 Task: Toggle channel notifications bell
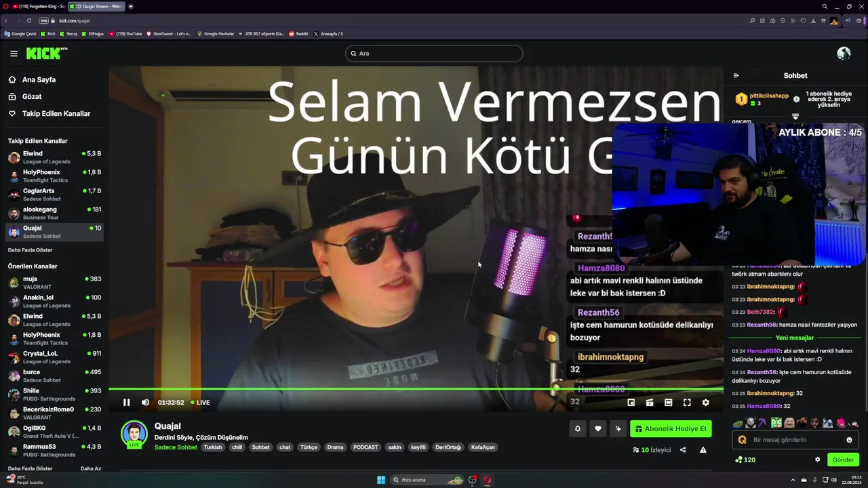click(x=578, y=429)
